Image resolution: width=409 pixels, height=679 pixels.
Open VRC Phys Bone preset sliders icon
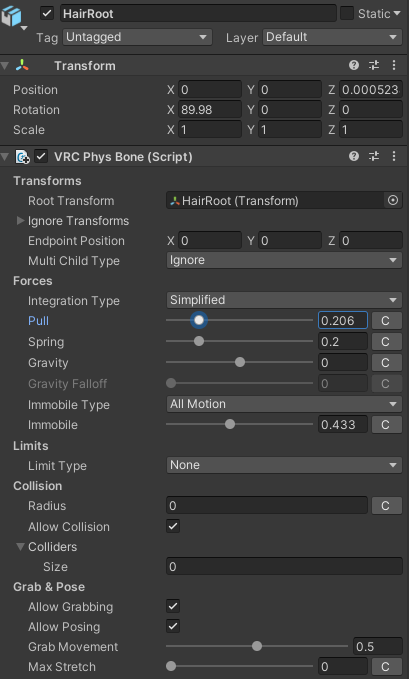coord(373,156)
